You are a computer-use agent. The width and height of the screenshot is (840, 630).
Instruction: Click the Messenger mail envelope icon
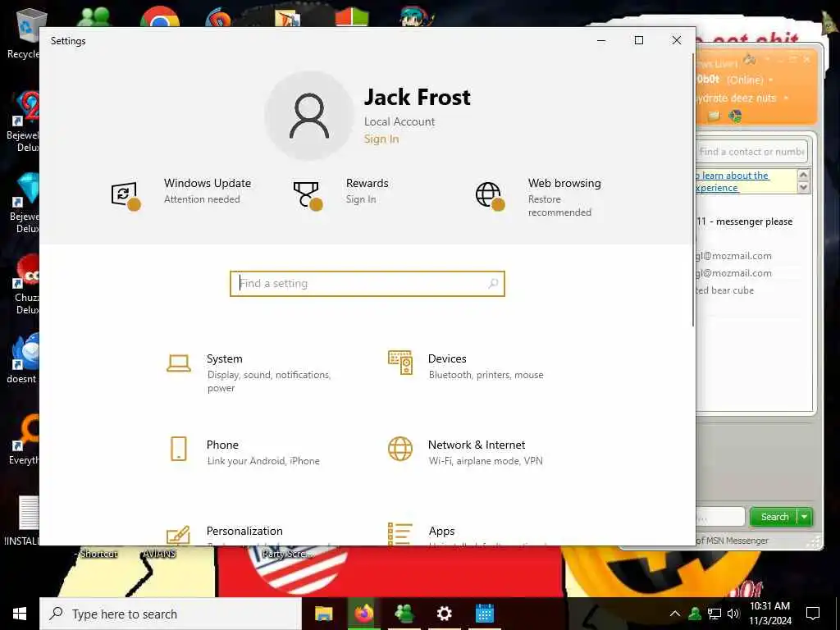pyautogui.click(x=714, y=116)
